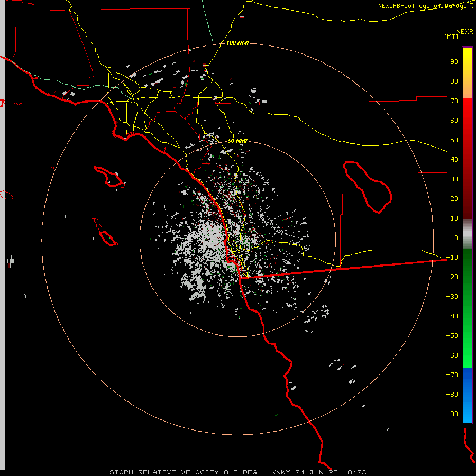Click the gray zero-velocity segment of color bar

coord(467,234)
